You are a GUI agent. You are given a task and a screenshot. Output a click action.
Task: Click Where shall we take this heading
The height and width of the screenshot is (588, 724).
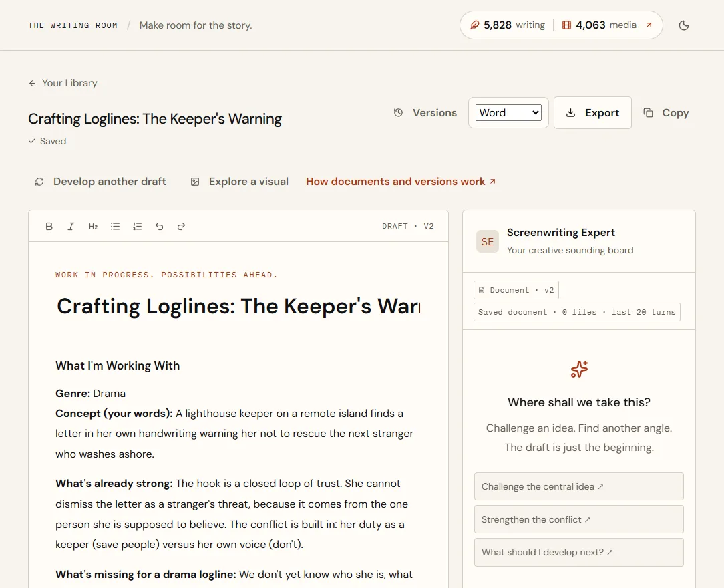[578, 402]
